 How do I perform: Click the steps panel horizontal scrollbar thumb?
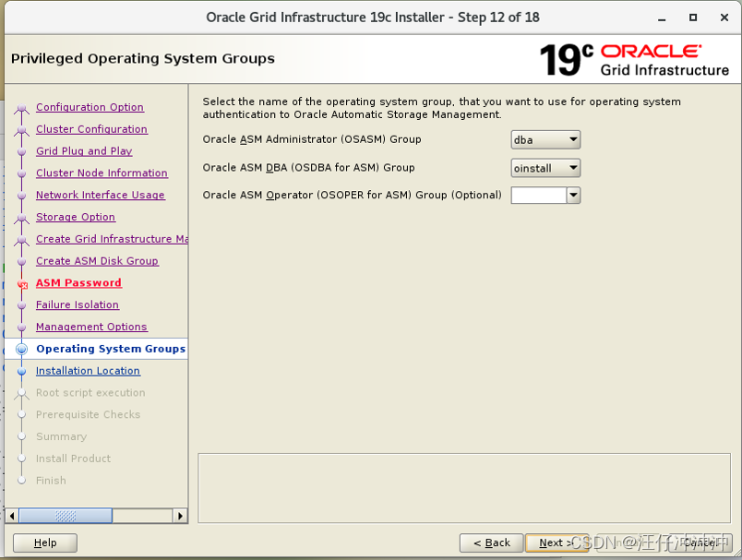[x=66, y=516]
